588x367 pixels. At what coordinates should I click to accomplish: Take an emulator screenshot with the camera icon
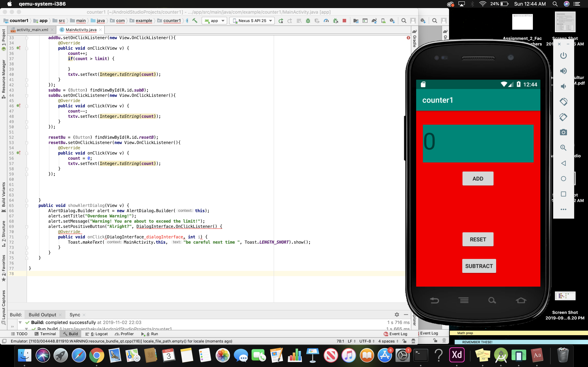tap(563, 132)
